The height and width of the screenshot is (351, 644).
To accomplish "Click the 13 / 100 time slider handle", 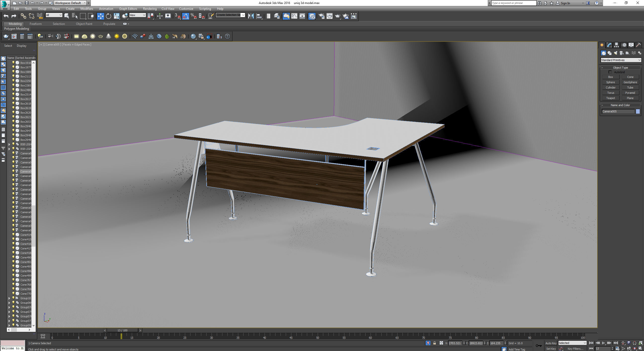I will pos(123,330).
